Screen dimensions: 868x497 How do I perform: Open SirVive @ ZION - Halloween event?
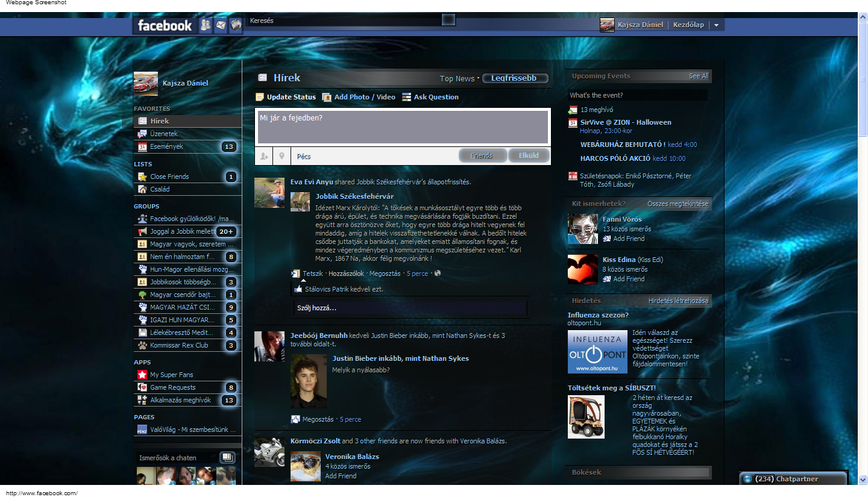tap(626, 122)
